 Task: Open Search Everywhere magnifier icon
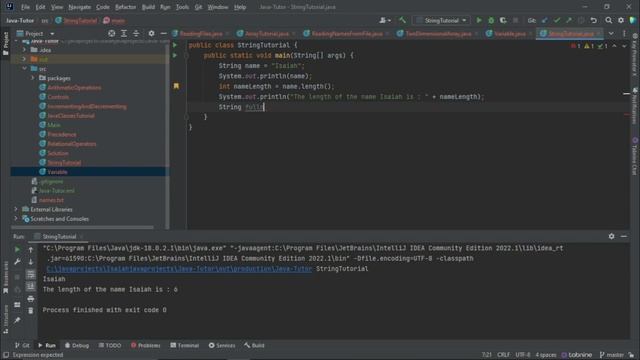pyautogui.click(x=609, y=20)
